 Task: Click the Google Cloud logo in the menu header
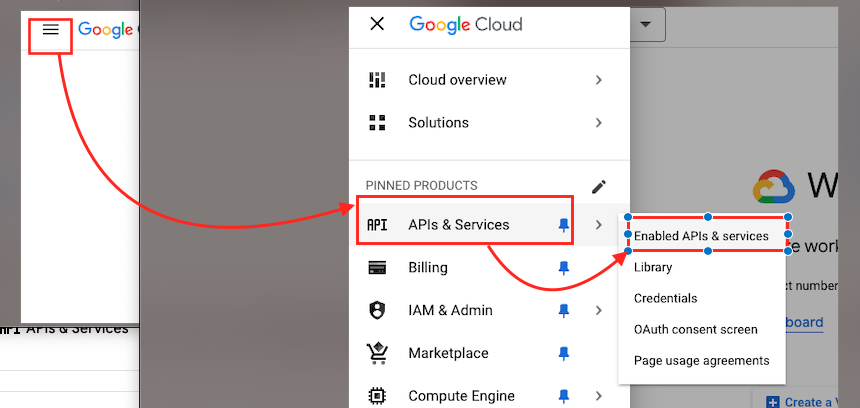click(466, 25)
